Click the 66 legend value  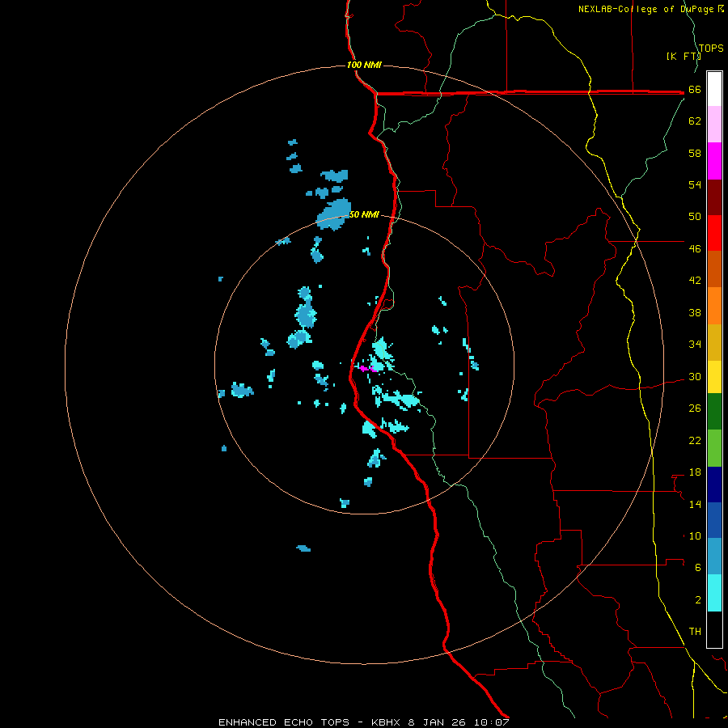click(695, 90)
